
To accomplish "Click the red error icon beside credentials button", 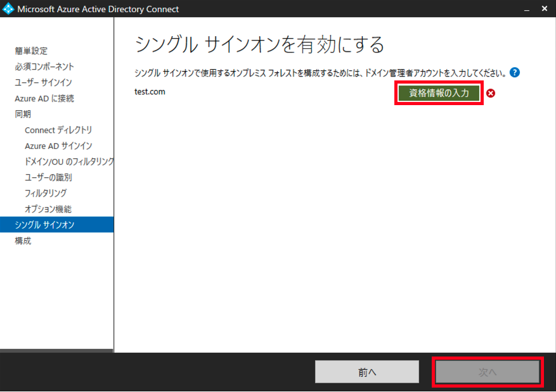I will click(491, 93).
